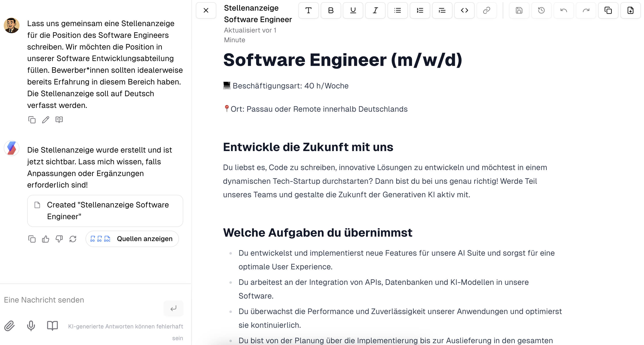Undo the last change in the editor
The height and width of the screenshot is (345, 644).
click(564, 11)
